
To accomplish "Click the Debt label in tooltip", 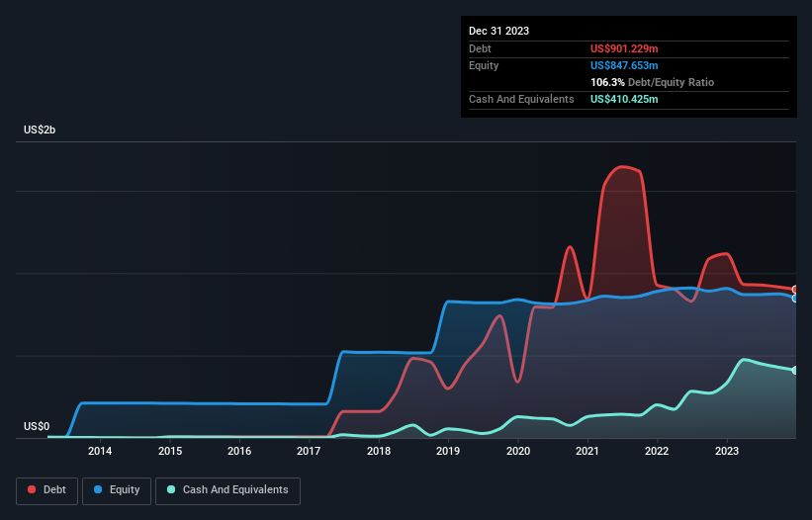I will point(480,48).
